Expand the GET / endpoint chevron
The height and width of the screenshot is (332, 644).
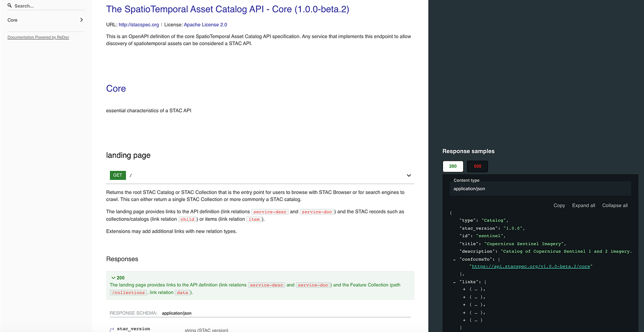pos(408,175)
